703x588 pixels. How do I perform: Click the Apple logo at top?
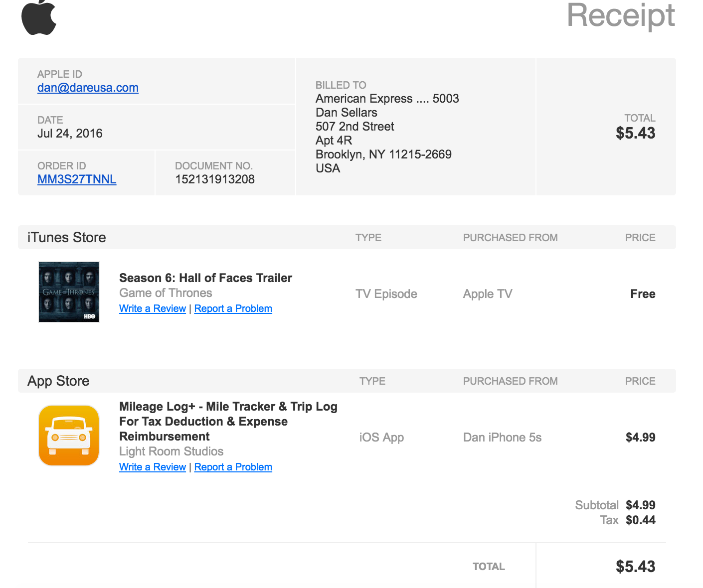click(39, 18)
